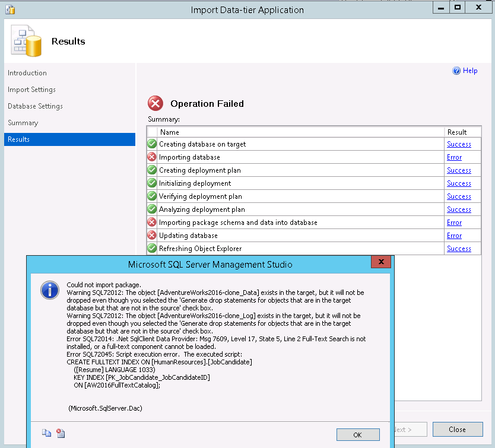This screenshot has width=495, height=448.
Task: Click the Import Data-tier Application title bar icon
Action: pyautogui.click(x=10, y=9)
